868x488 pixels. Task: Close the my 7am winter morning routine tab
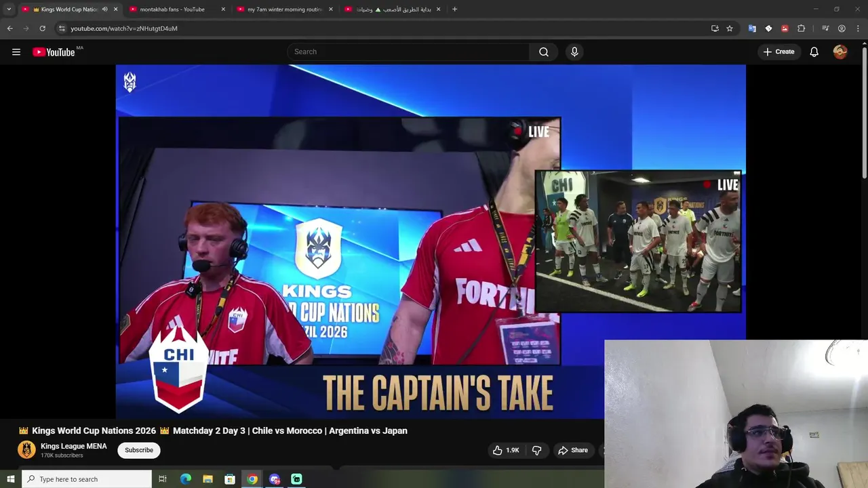[331, 9]
